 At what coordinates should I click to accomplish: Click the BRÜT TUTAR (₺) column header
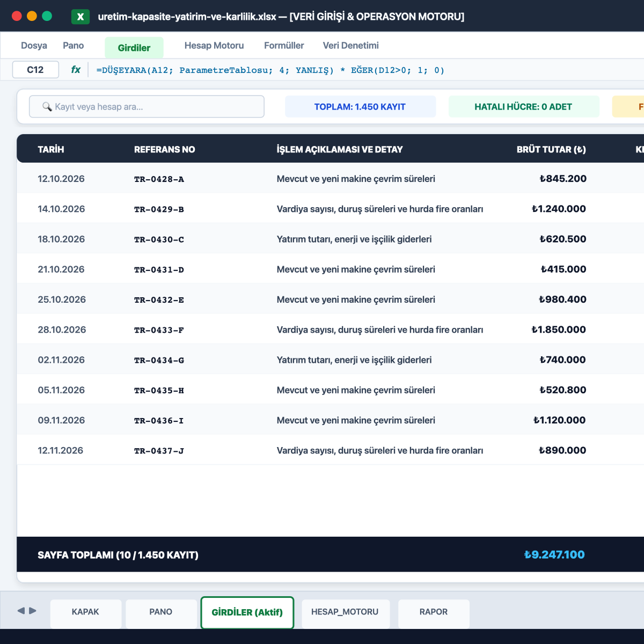551,149
